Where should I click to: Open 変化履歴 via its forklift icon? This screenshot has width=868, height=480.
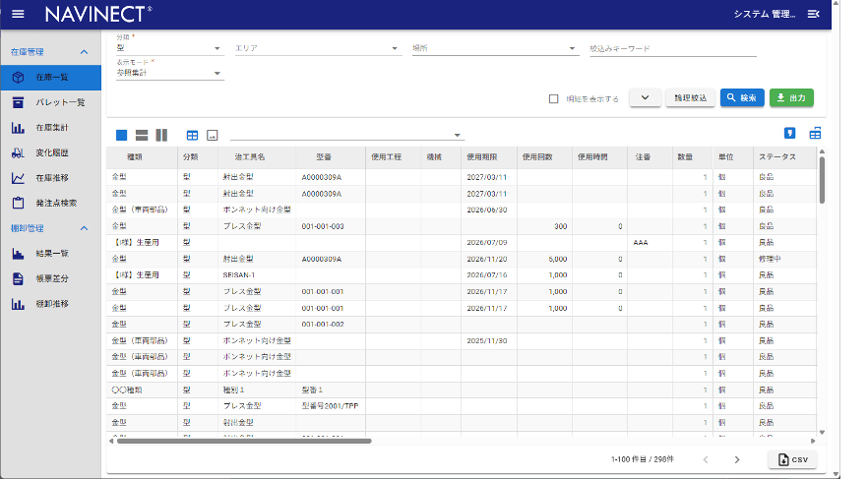[19, 152]
